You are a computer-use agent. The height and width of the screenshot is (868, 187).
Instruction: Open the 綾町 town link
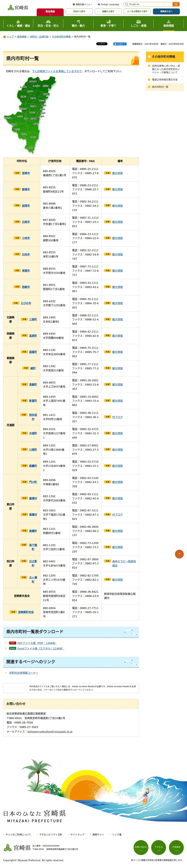coord(33,368)
